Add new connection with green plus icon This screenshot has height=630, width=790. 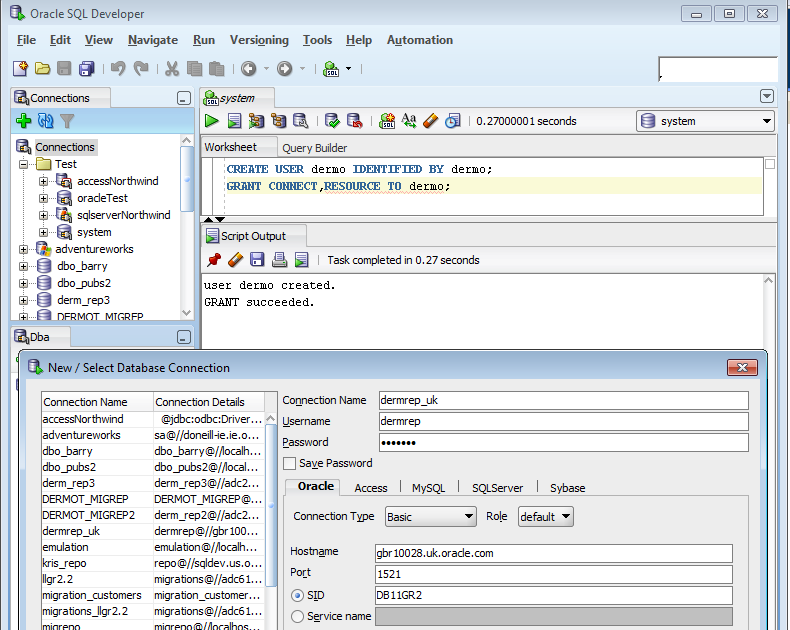(x=23, y=120)
